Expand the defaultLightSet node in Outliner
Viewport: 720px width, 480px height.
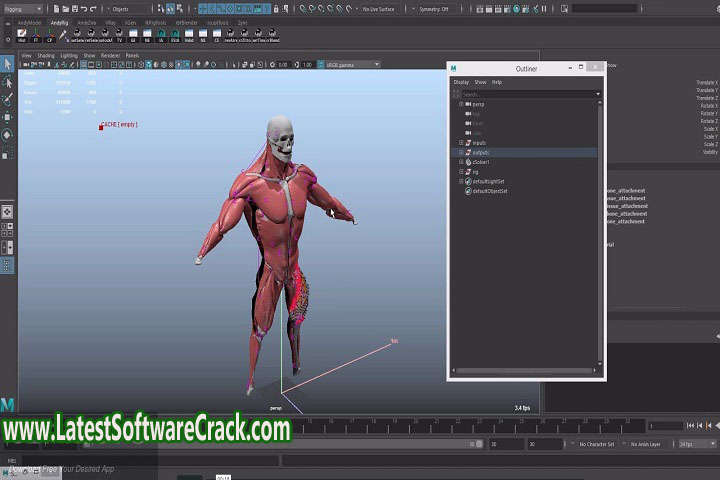[x=461, y=181]
